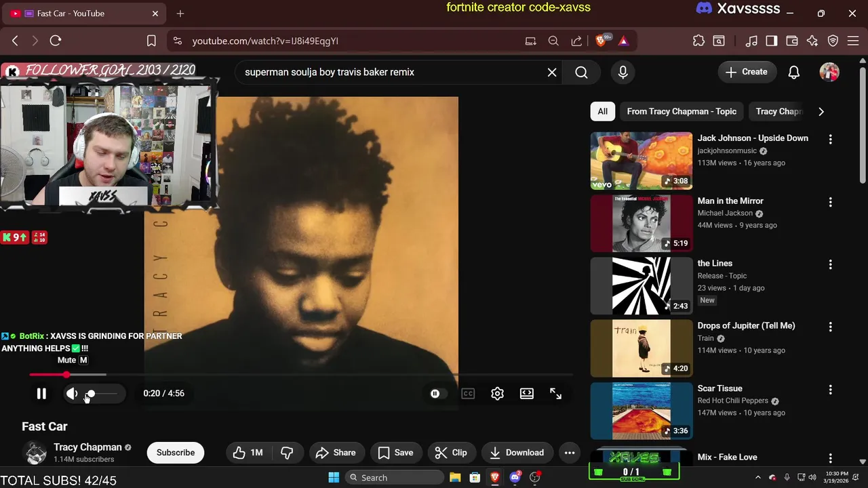This screenshot has height=488, width=868.
Task: Start voice search with the microphone
Action: pos(623,73)
